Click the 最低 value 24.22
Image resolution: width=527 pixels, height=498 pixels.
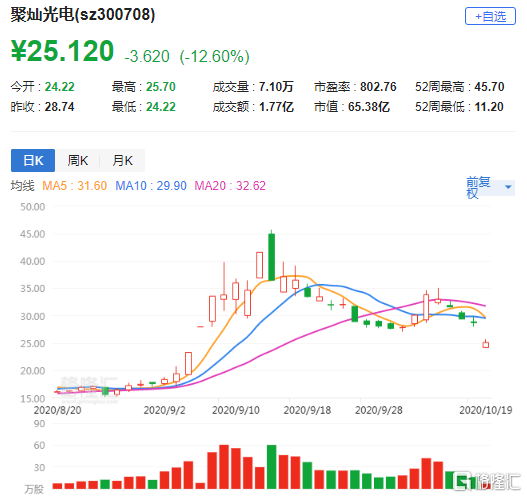[x=161, y=107]
